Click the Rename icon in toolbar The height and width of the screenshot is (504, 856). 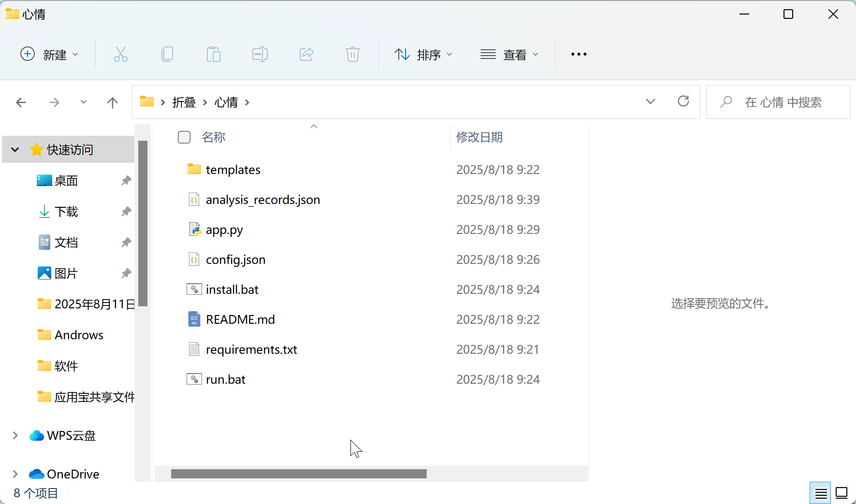pyautogui.click(x=260, y=54)
